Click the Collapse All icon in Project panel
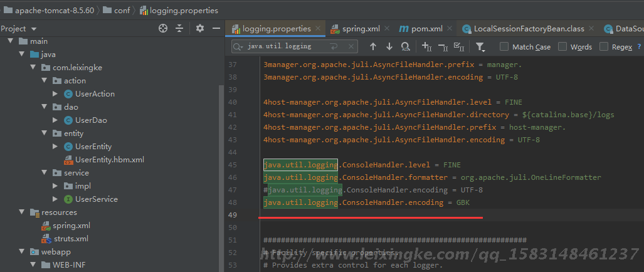This screenshot has width=644, height=272. [179, 28]
